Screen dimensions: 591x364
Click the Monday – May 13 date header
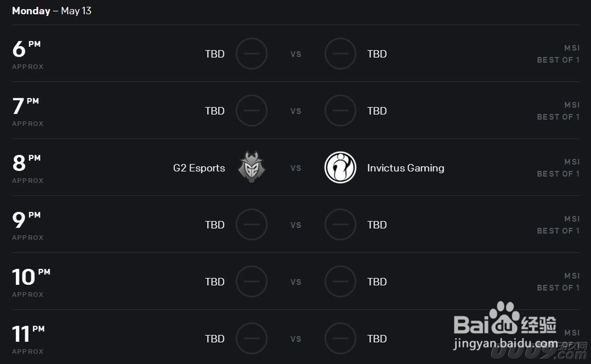coord(51,11)
